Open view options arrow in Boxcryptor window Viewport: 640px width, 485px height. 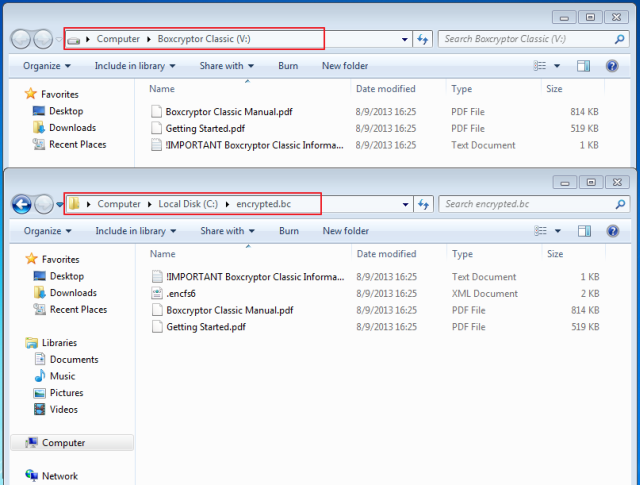pos(557,66)
